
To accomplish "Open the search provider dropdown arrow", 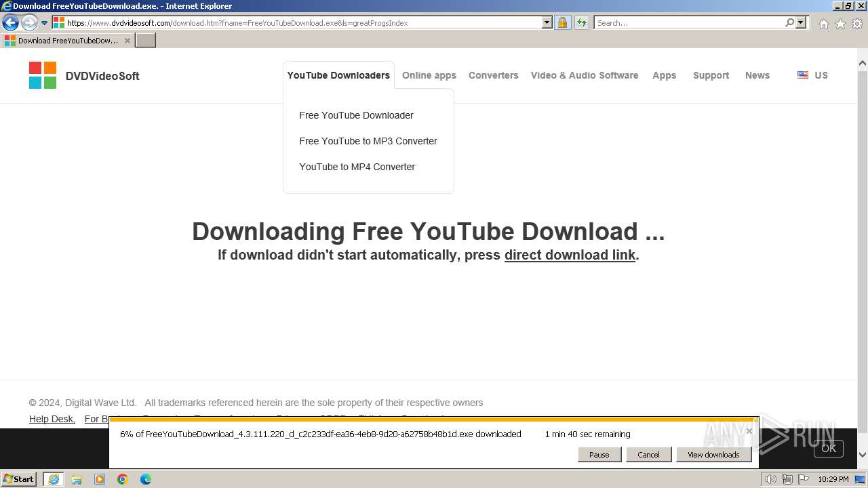I will 801,23.
